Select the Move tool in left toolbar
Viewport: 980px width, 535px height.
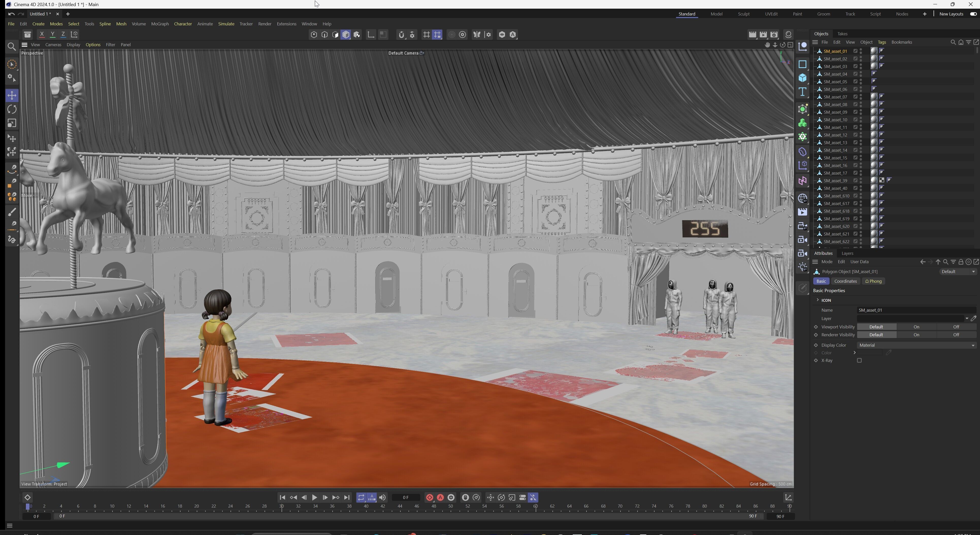(x=12, y=95)
